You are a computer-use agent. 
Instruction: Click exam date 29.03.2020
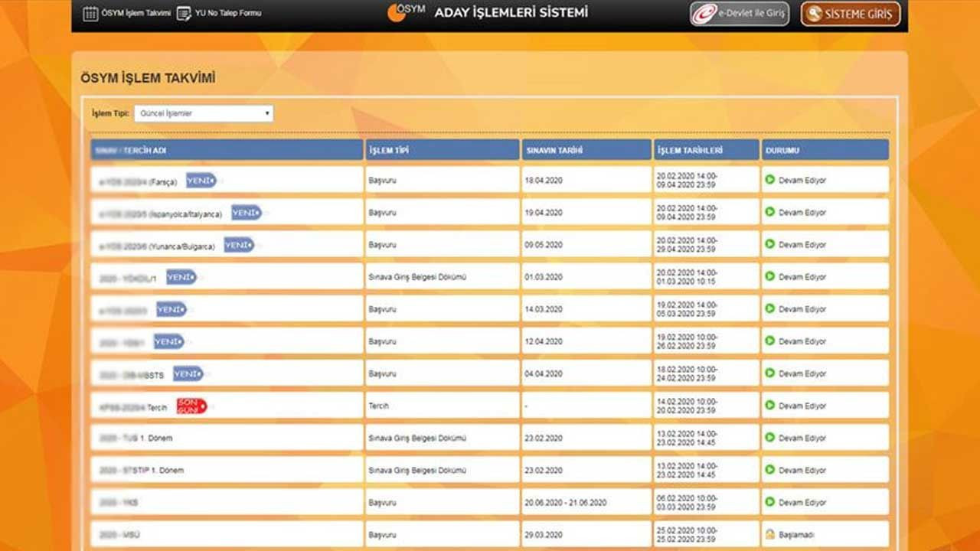[543, 535]
